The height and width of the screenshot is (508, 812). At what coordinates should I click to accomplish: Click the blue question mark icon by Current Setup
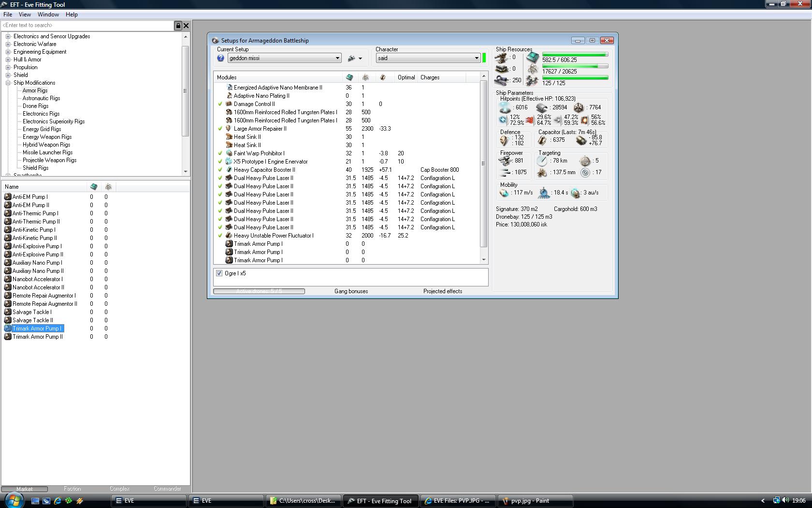220,58
